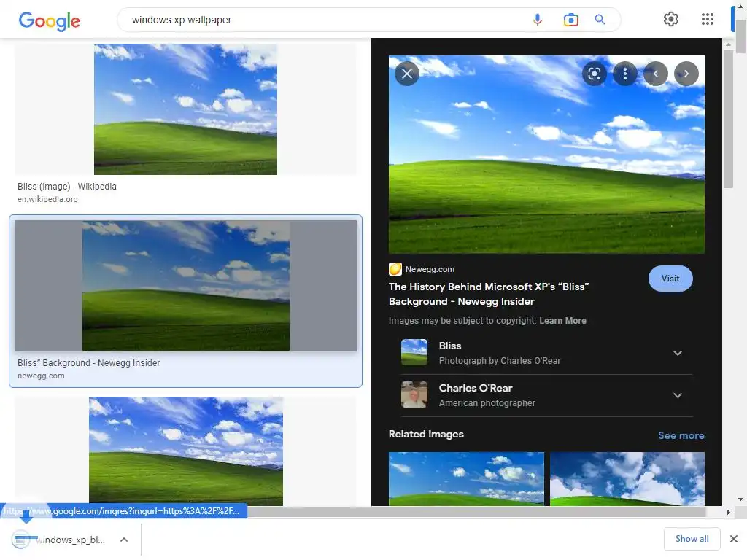Start voice search with microphone icon
The width and height of the screenshot is (747, 560).
pos(538,20)
